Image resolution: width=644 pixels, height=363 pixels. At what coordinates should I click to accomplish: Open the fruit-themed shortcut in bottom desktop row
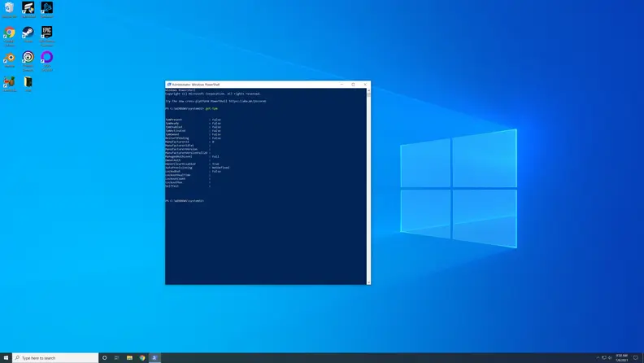(x=9, y=84)
